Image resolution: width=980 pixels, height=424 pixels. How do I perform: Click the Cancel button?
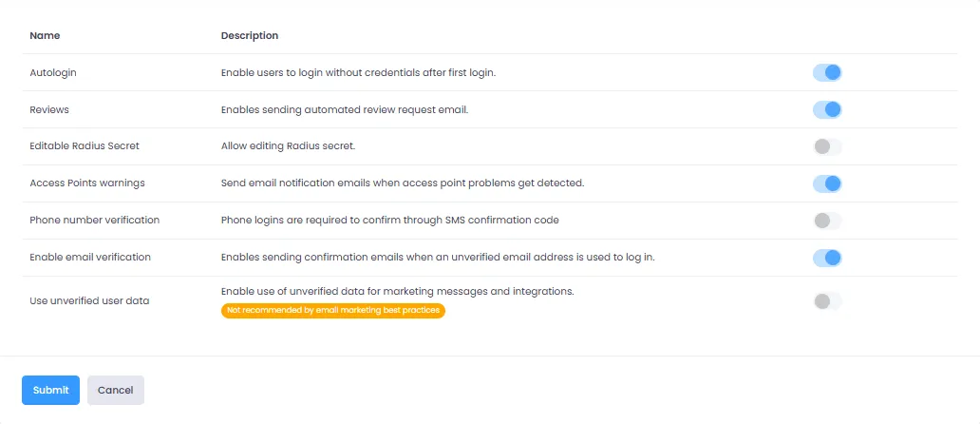116,390
